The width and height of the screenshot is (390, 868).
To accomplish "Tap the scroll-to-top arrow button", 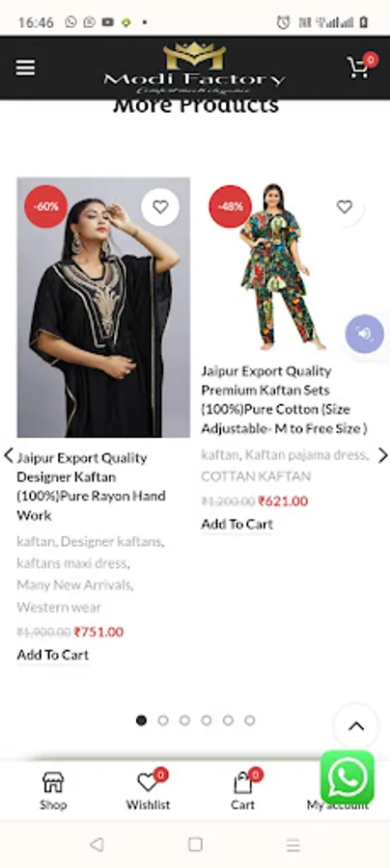I will point(356,726).
